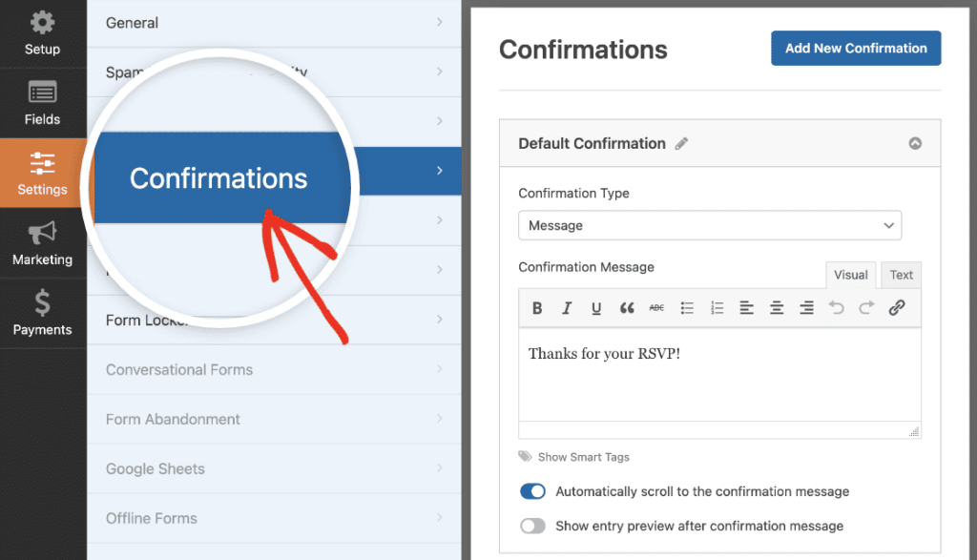977x560 pixels.
Task: Align the confirmation text center
Action: click(x=777, y=307)
